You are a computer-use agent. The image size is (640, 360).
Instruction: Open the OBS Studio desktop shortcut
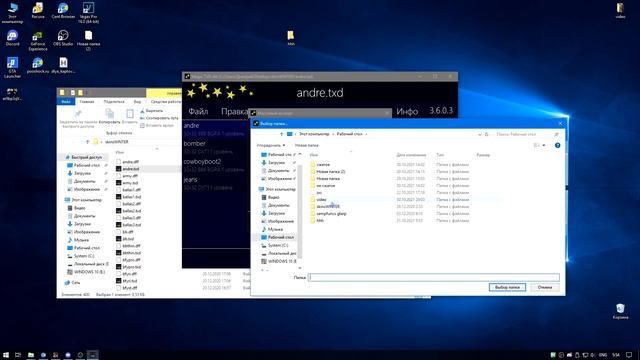point(63,38)
